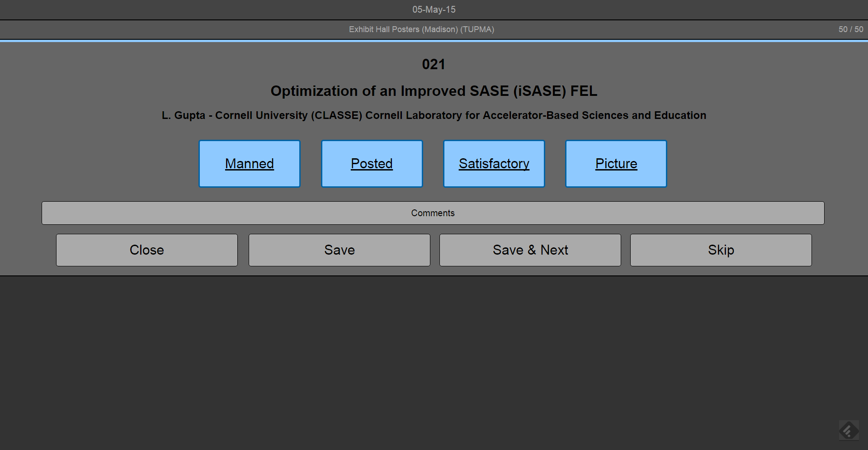This screenshot has width=868, height=450.
Task: Click poster number 021
Action: pyautogui.click(x=433, y=64)
